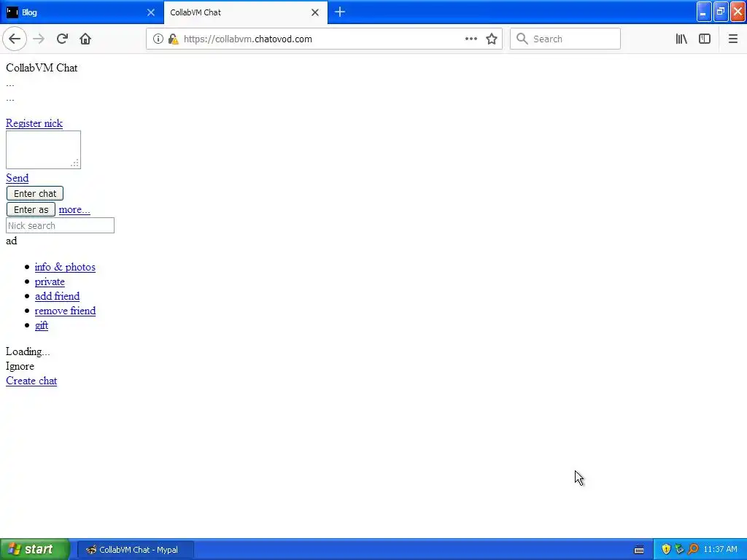Toggle the sidebar icon
Viewport: 747px width, 560px height.
click(x=705, y=39)
